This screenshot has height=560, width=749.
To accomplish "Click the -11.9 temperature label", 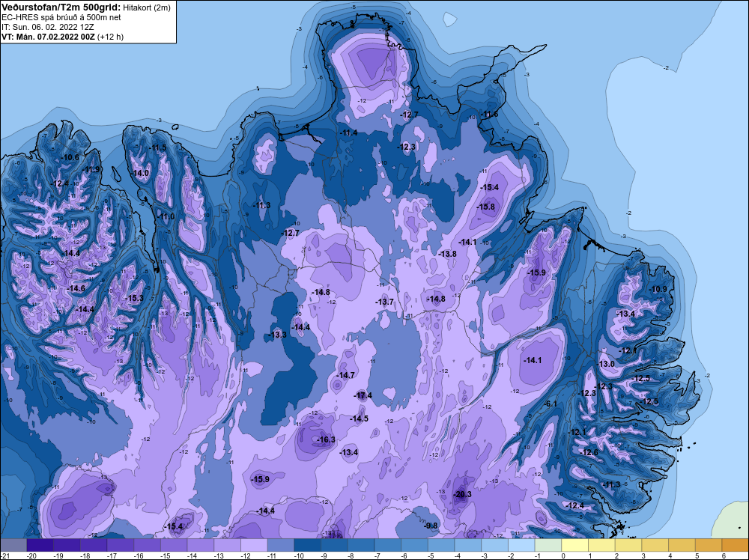I will 91,169.
